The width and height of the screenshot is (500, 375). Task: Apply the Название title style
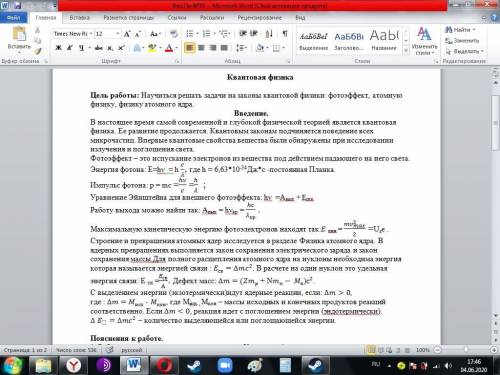(x=384, y=41)
